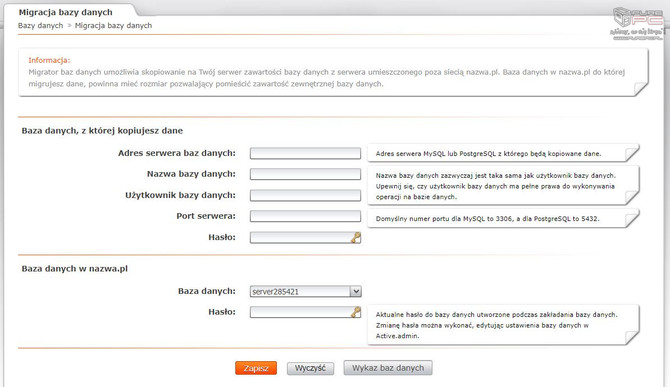Focus Adres serwera baz danych input
Viewport: 670px width, 387px height.
pos(305,153)
